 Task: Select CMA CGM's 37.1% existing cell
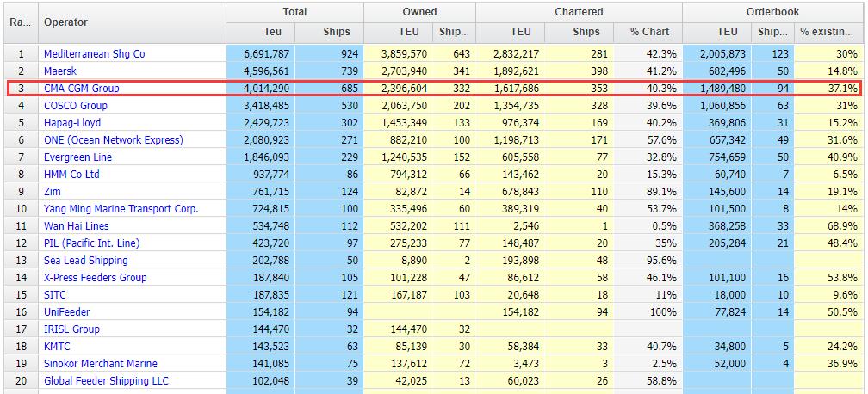828,89
